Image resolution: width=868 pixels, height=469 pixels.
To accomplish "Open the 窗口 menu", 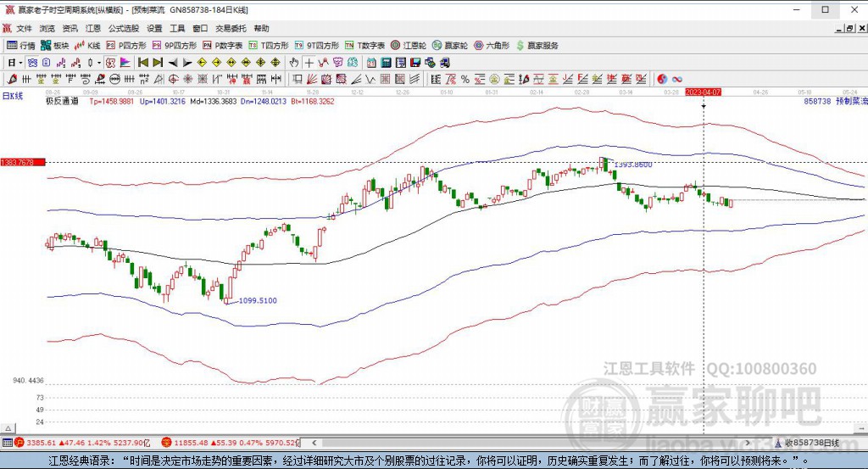I will [x=200, y=28].
